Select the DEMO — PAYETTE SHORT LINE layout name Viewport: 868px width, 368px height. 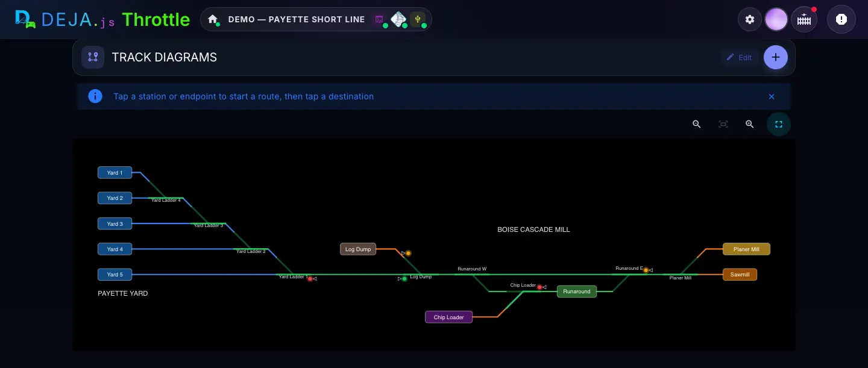tap(297, 19)
